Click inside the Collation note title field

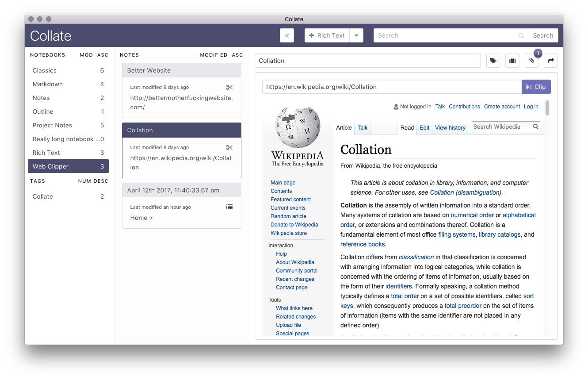click(367, 60)
